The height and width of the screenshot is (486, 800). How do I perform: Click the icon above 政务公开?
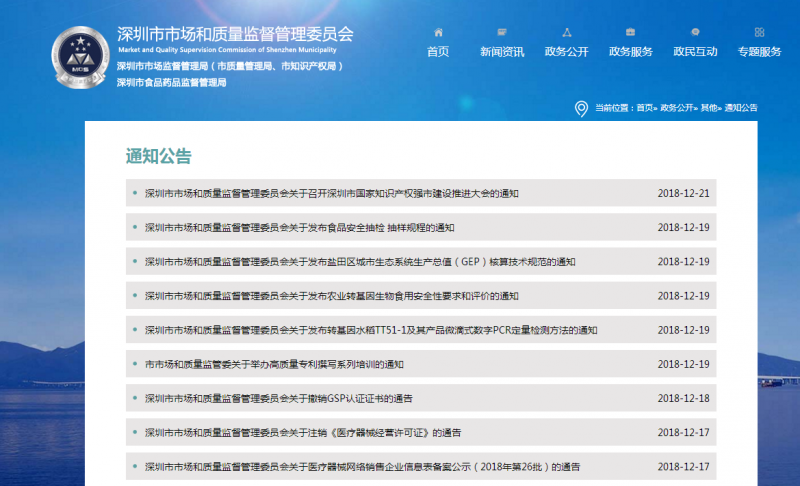click(x=566, y=32)
